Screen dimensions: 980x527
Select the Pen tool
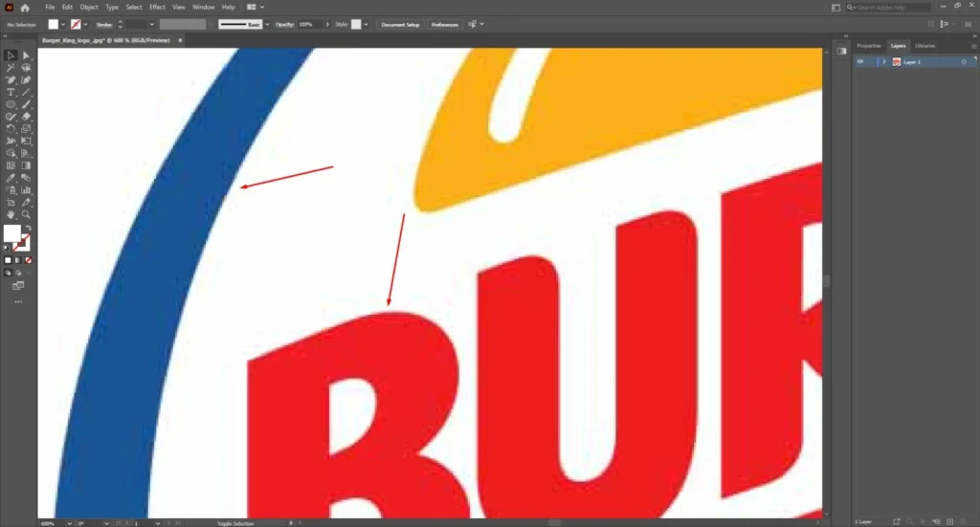(11, 80)
